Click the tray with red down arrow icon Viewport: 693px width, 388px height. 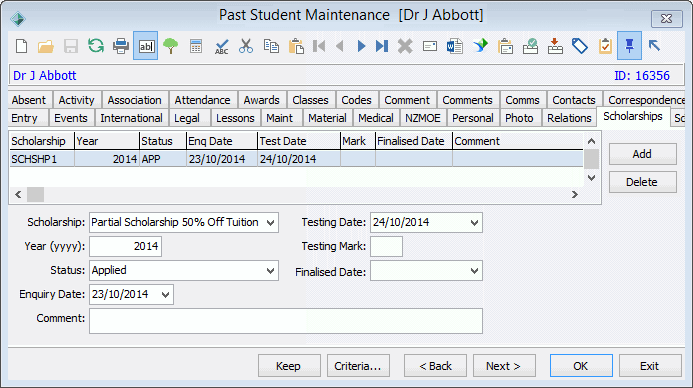tap(555, 46)
